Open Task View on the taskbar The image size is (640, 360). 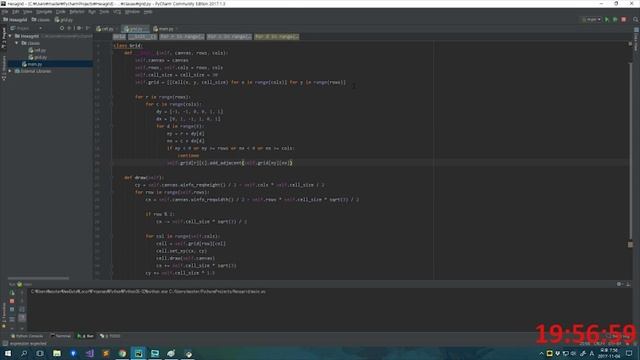(40, 353)
